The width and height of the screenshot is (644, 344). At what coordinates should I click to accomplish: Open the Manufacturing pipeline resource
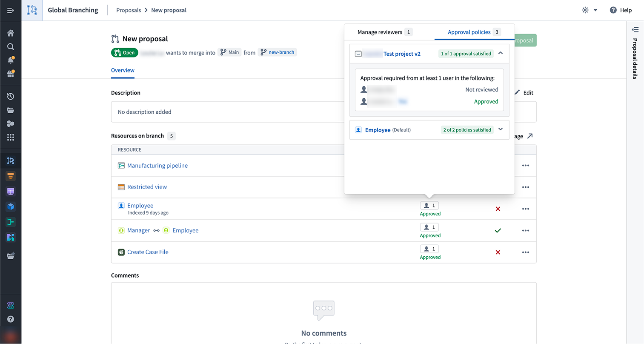coord(157,166)
